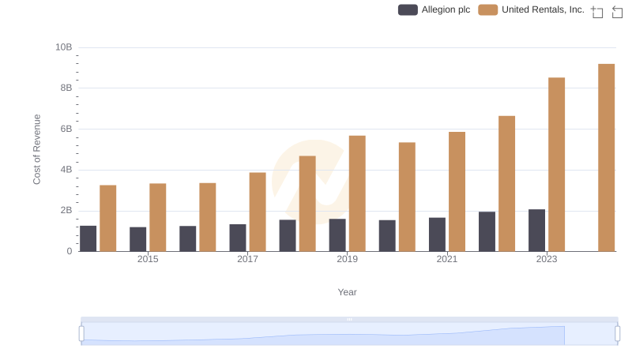632x364 pixels.
Task: Click the 10B y-axis label
Action: (64, 47)
